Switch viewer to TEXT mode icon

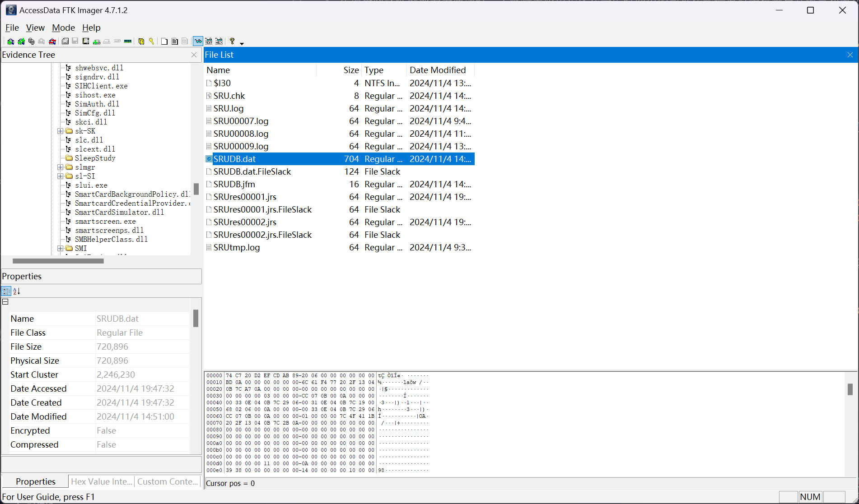[x=209, y=42]
